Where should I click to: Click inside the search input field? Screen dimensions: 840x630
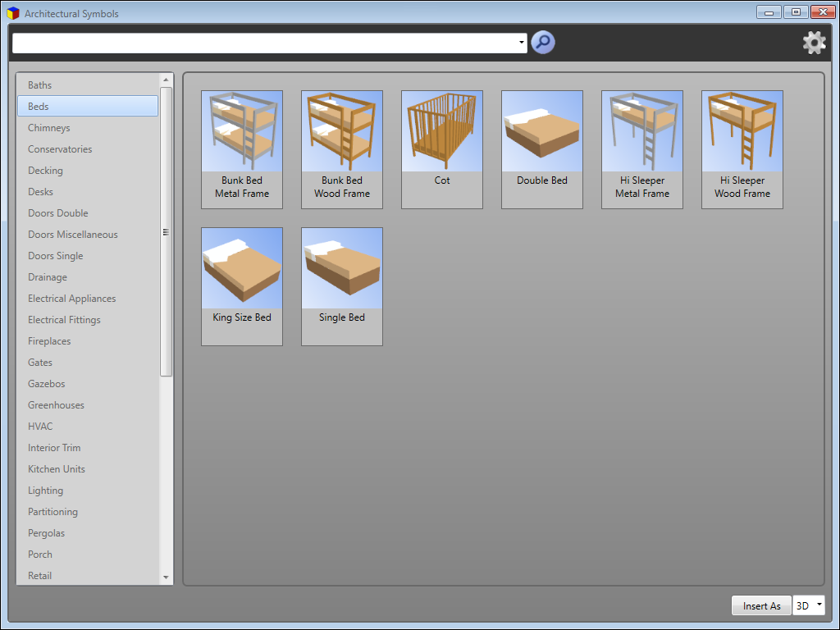coord(262,42)
